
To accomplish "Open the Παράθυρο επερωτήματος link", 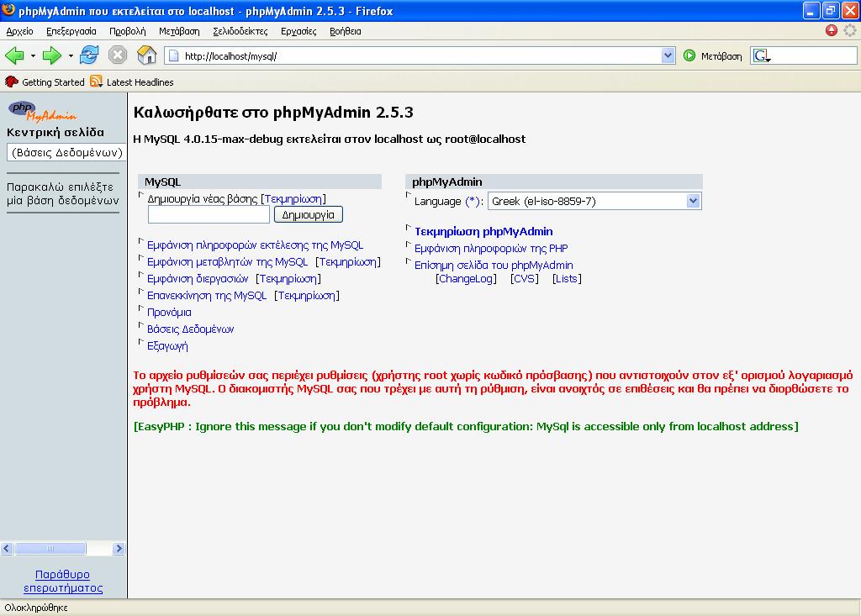I will click(63, 582).
